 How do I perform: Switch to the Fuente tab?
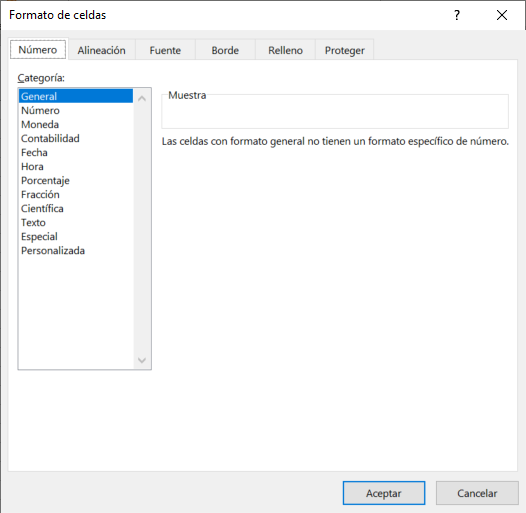165,50
